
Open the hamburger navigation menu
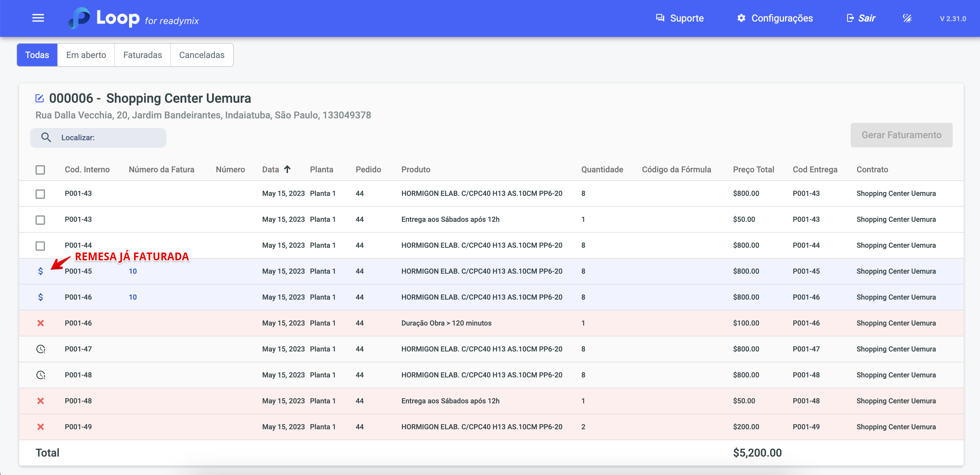pyautogui.click(x=38, y=18)
